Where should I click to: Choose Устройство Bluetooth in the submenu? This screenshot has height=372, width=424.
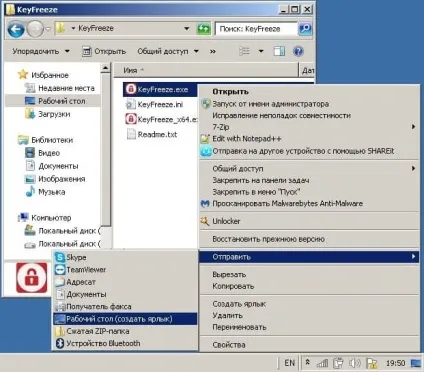(x=125, y=343)
